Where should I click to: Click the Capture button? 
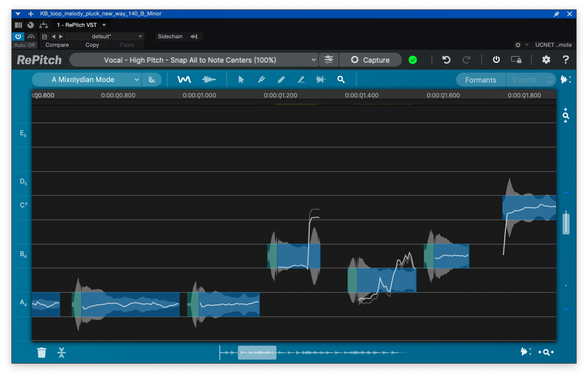370,60
